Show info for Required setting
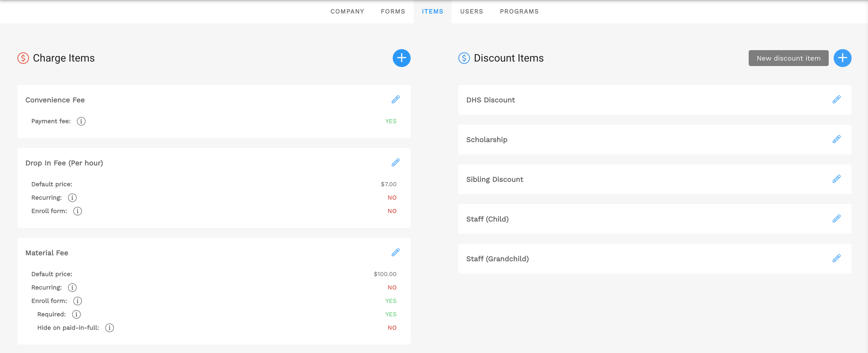The image size is (868, 353). click(x=76, y=314)
